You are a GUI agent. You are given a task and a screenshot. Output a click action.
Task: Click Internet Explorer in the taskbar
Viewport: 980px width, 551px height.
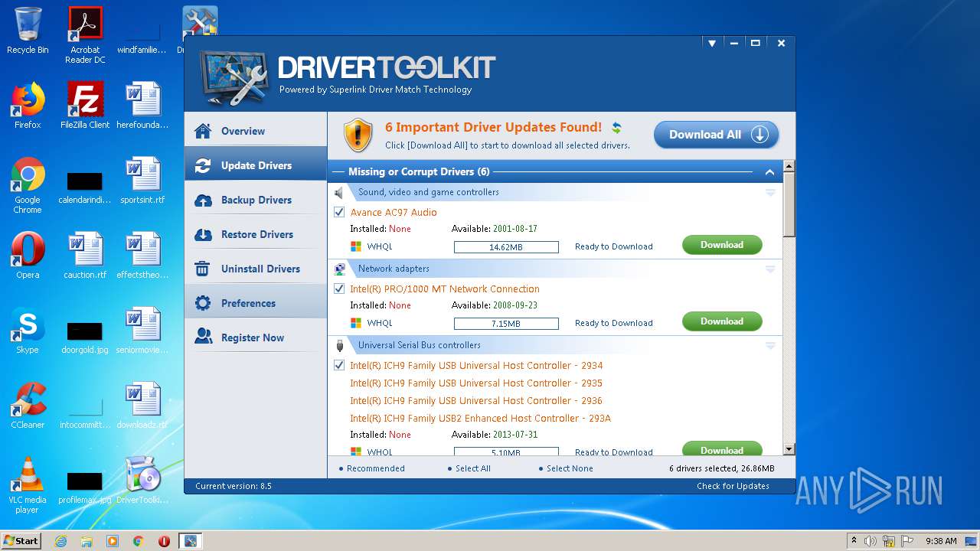point(60,541)
